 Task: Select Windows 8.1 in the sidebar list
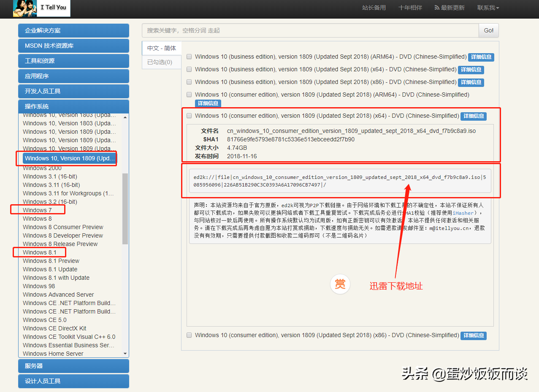39,252
